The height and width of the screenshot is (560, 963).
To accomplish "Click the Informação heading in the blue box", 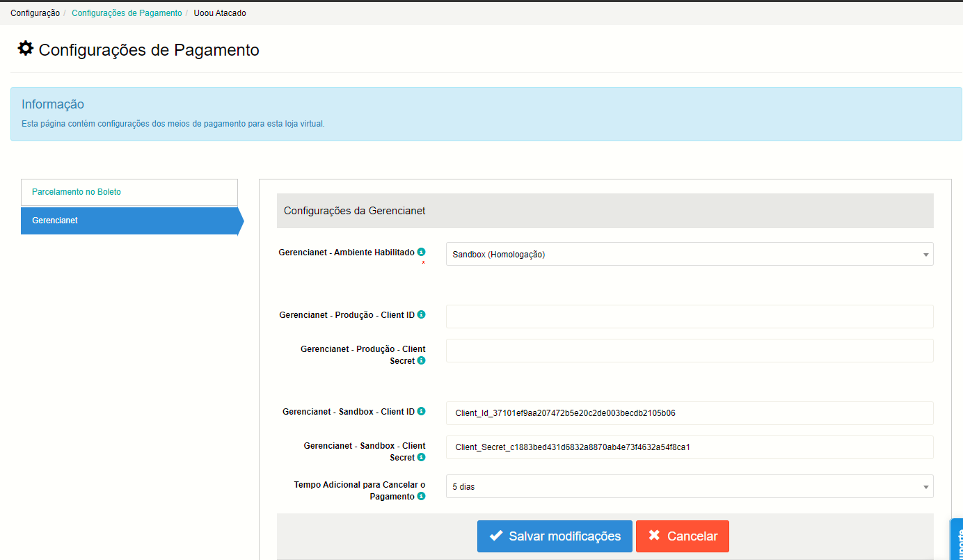I will click(53, 104).
